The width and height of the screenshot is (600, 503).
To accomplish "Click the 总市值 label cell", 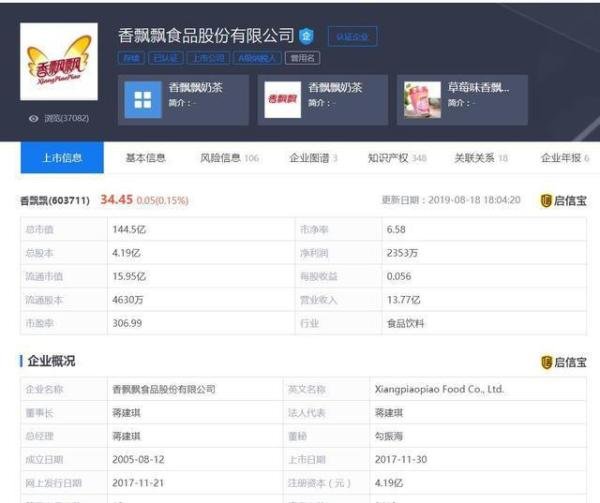I will pyautogui.click(x=64, y=230).
